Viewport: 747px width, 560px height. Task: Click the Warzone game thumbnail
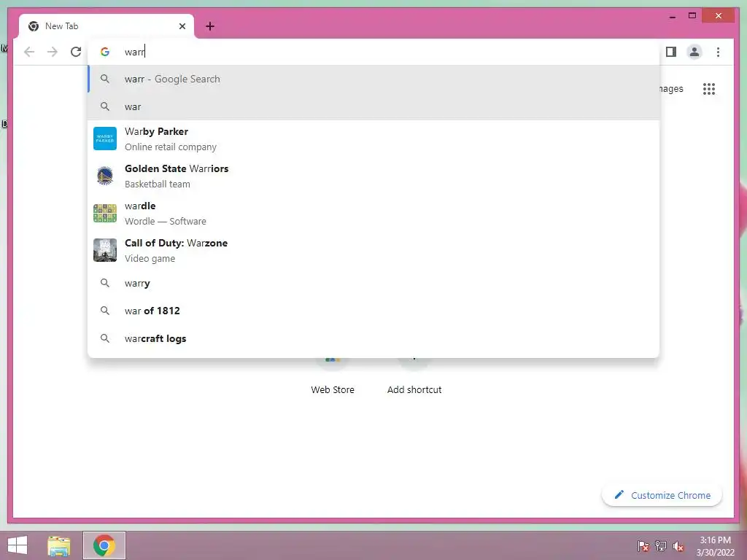tap(105, 250)
